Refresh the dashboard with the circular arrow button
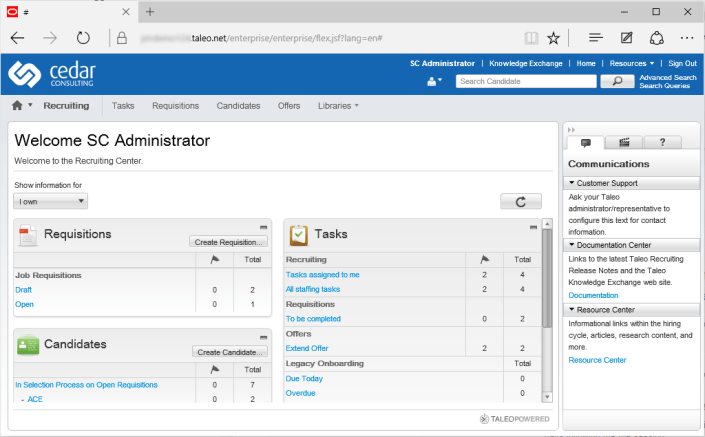The image size is (705, 437). pos(520,202)
